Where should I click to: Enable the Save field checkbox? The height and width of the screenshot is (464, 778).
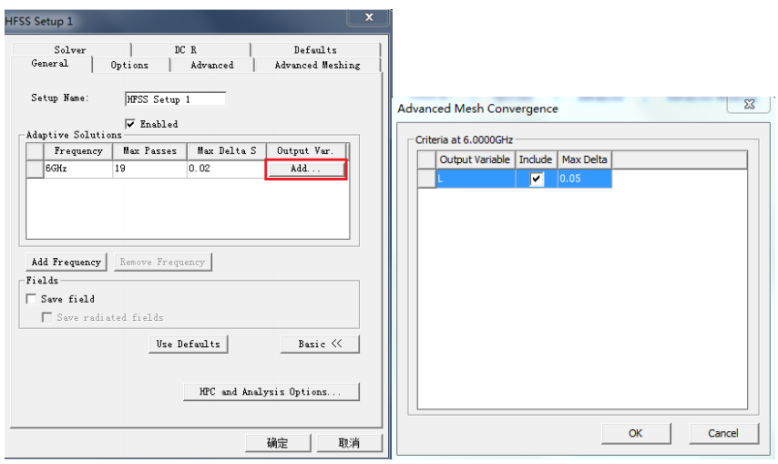click(32, 299)
